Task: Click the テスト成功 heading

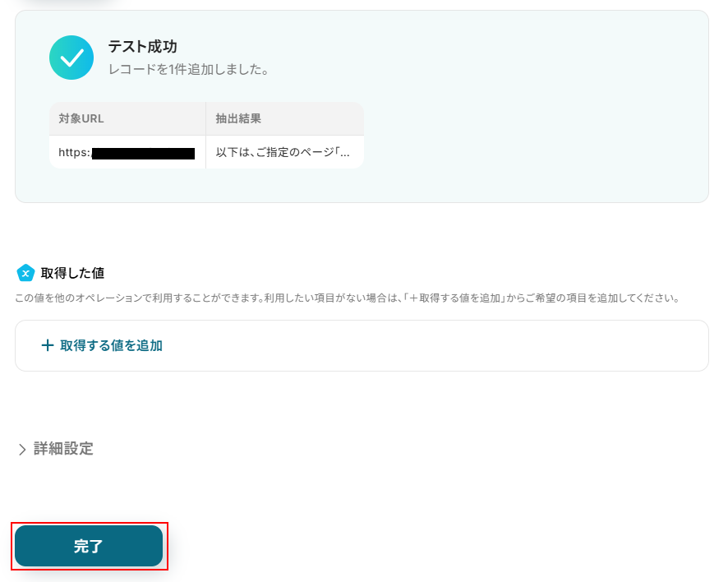Action: click(142, 47)
